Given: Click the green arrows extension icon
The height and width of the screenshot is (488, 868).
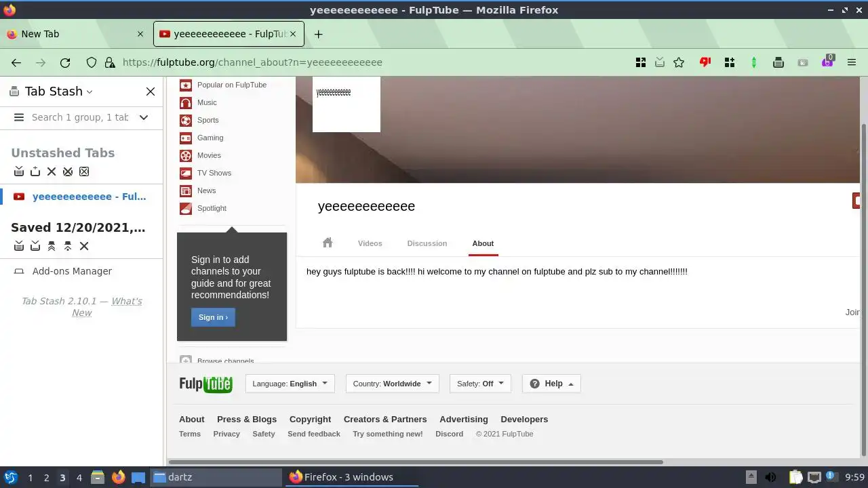Looking at the screenshot, I should click(754, 62).
